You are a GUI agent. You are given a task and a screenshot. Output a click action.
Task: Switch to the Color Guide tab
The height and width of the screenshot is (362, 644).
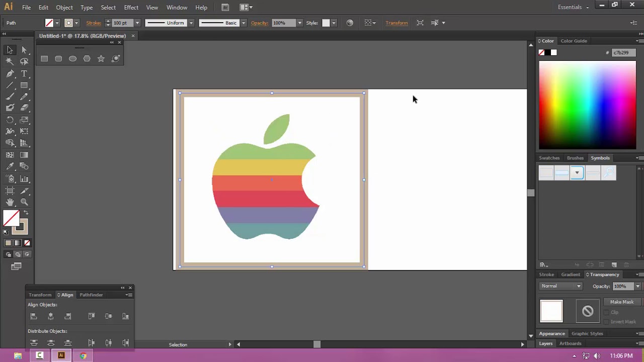pos(574,41)
